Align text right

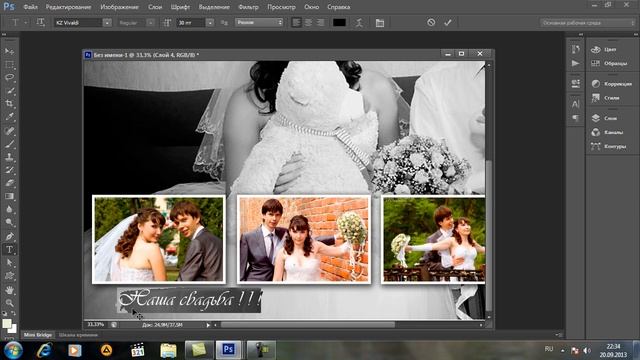click(321, 22)
